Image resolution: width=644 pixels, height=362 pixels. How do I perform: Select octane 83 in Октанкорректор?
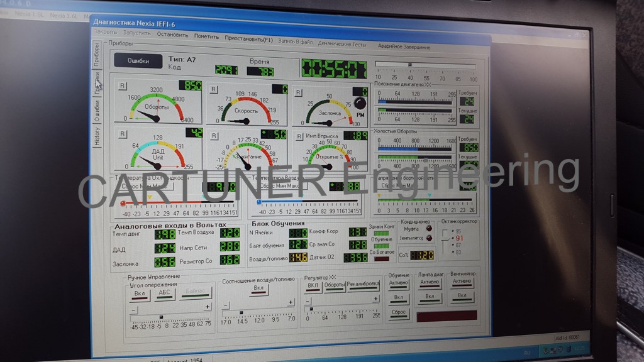[x=457, y=252]
